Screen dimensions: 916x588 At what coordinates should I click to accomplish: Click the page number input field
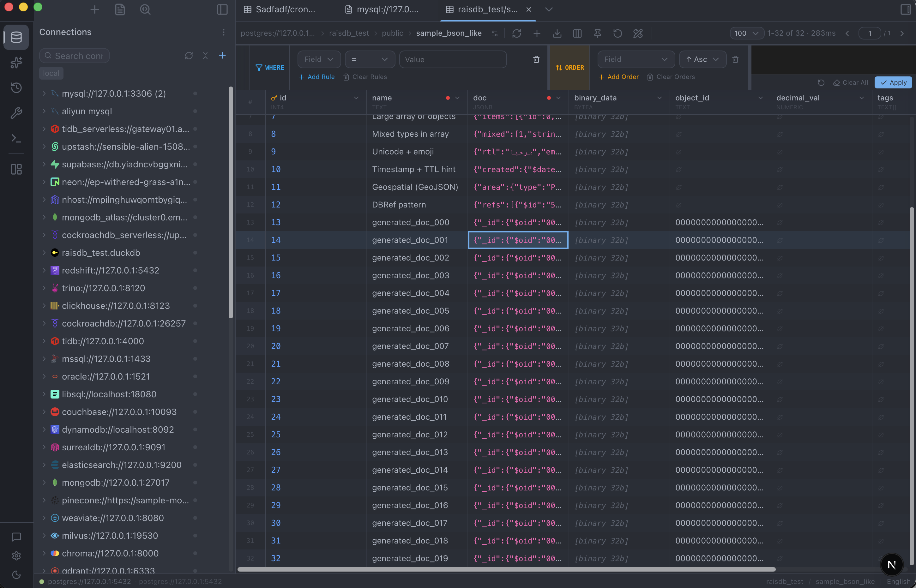870,33
